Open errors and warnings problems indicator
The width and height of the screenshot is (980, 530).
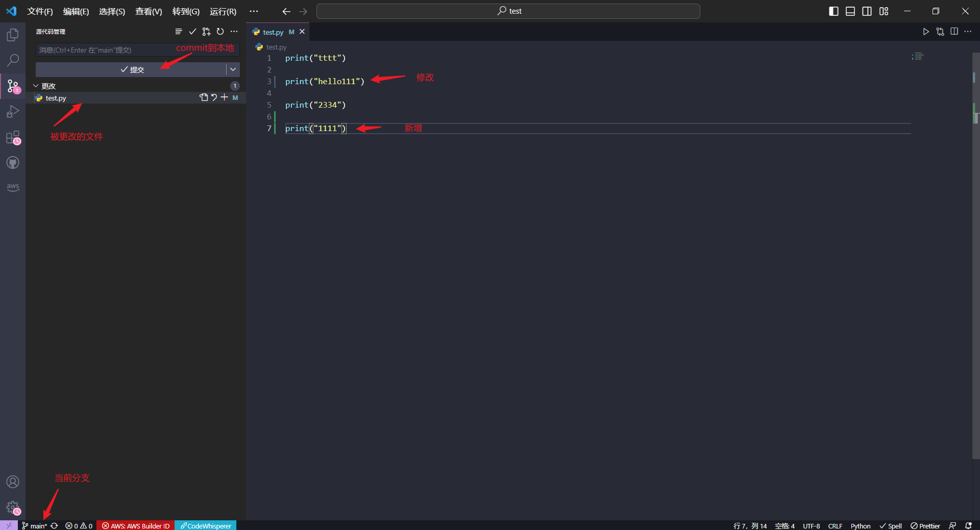(79, 525)
